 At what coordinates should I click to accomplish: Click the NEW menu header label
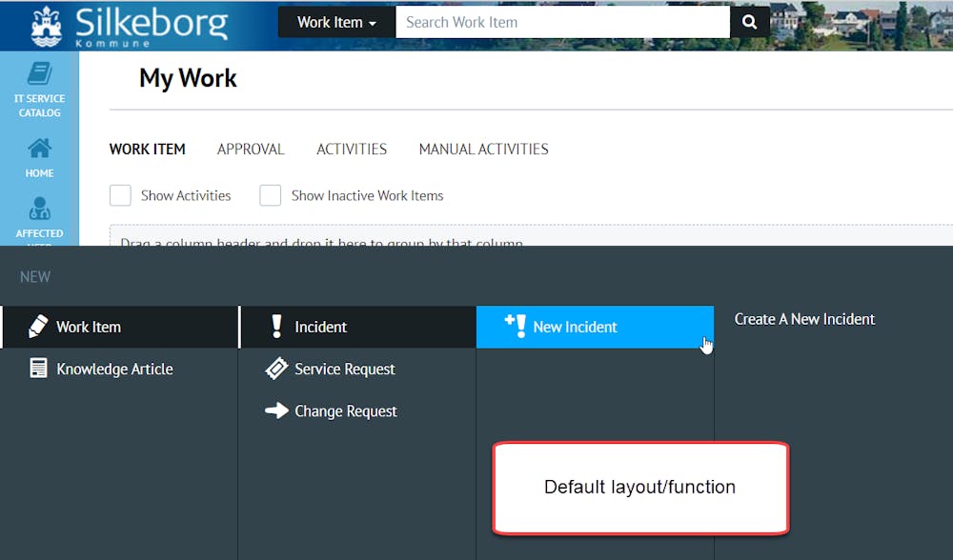[x=35, y=276]
